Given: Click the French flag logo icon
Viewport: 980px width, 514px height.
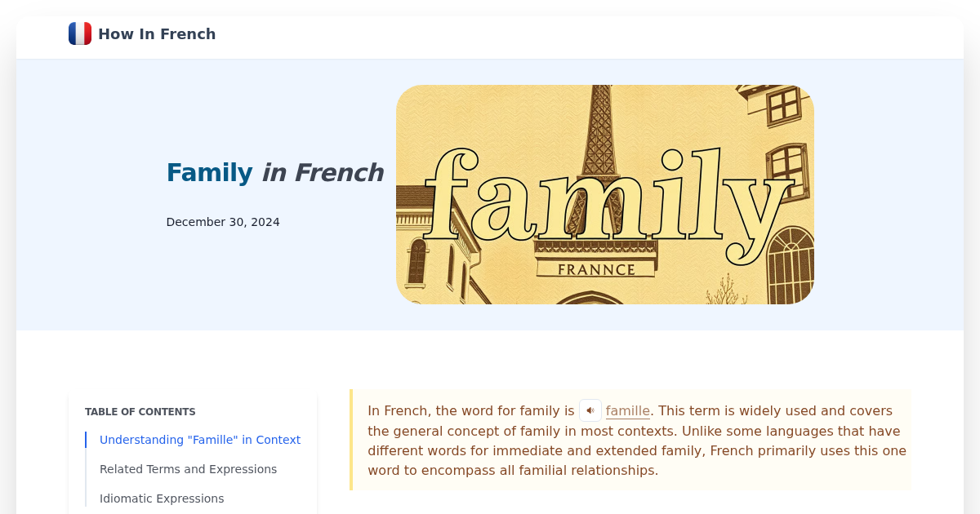Looking at the screenshot, I should pyautogui.click(x=79, y=33).
